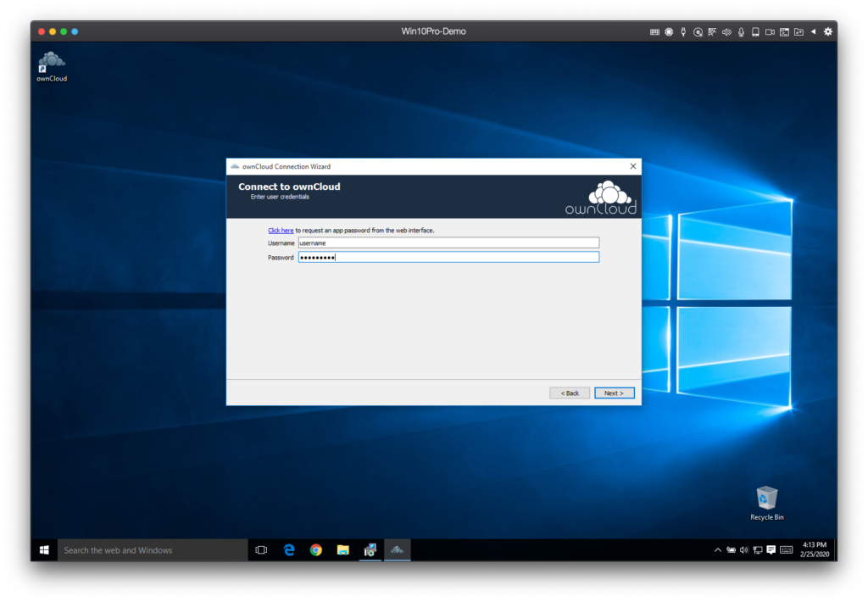Close the ownCloud Connection Wizard dialog
Viewport: 868px width, 602px height.
pyautogui.click(x=632, y=166)
